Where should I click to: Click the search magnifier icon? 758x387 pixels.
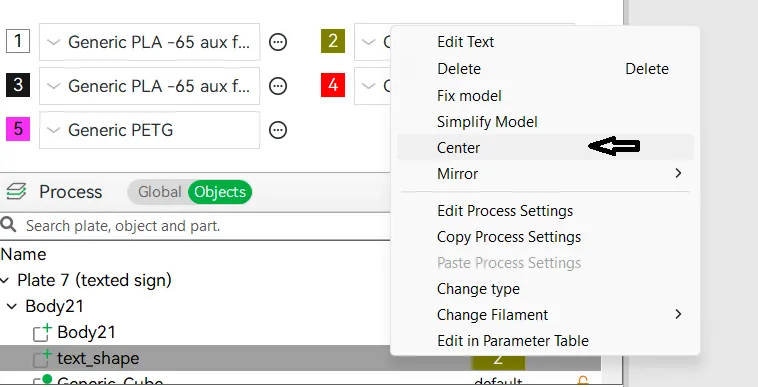(8, 225)
